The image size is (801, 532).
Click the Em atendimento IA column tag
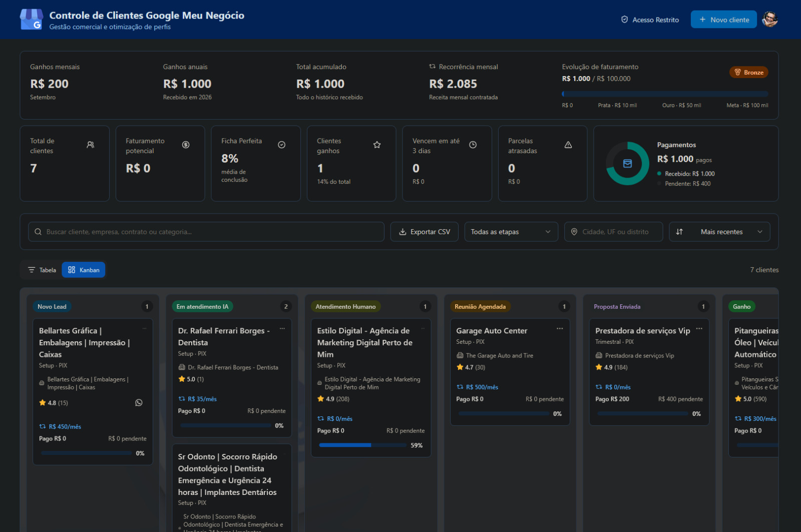(x=202, y=307)
